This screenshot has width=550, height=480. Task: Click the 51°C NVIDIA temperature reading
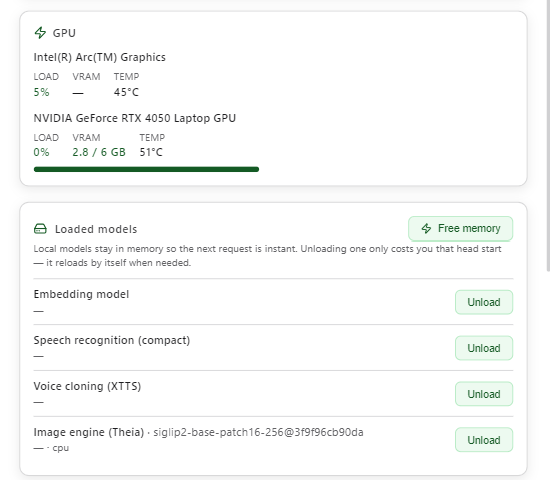(x=151, y=152)
